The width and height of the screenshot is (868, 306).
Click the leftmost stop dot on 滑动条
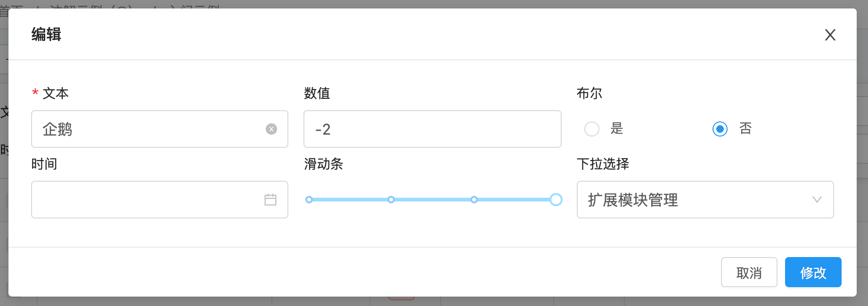click(309, 200)
